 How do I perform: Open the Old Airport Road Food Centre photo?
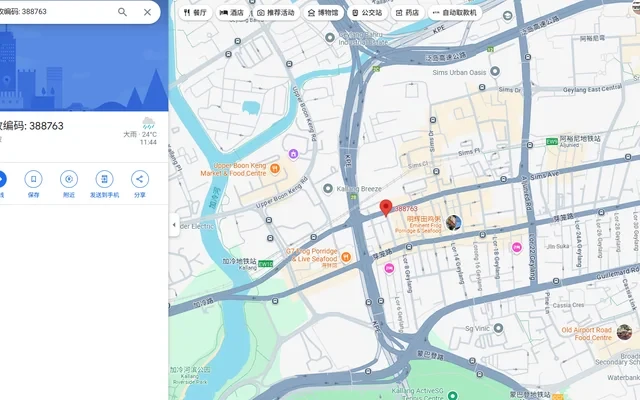pyautogui.click(x=624, y=332)
